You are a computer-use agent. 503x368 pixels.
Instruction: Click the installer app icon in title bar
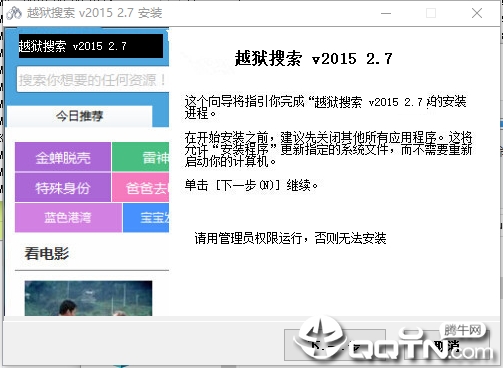(13, 13)
